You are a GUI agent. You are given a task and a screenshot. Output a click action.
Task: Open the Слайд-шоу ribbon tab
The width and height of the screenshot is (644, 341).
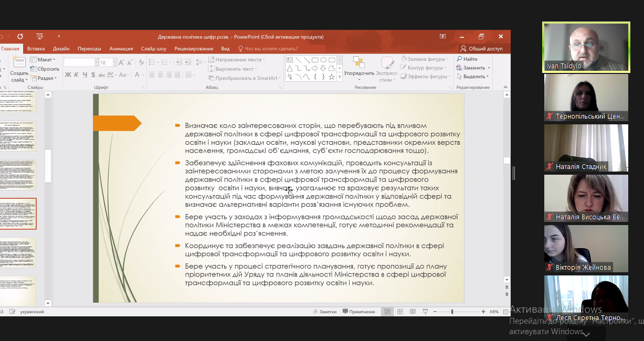point(154,49)
